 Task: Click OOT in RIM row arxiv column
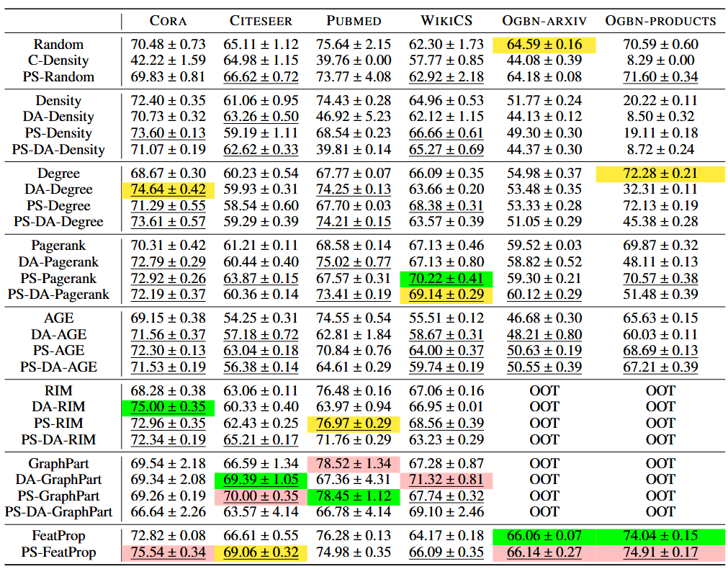click(544, 391)
